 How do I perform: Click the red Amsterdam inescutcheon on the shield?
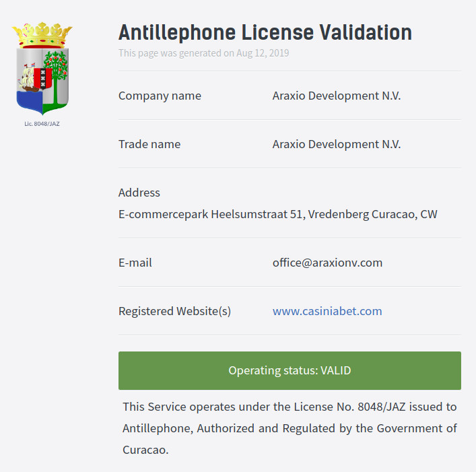42,78
